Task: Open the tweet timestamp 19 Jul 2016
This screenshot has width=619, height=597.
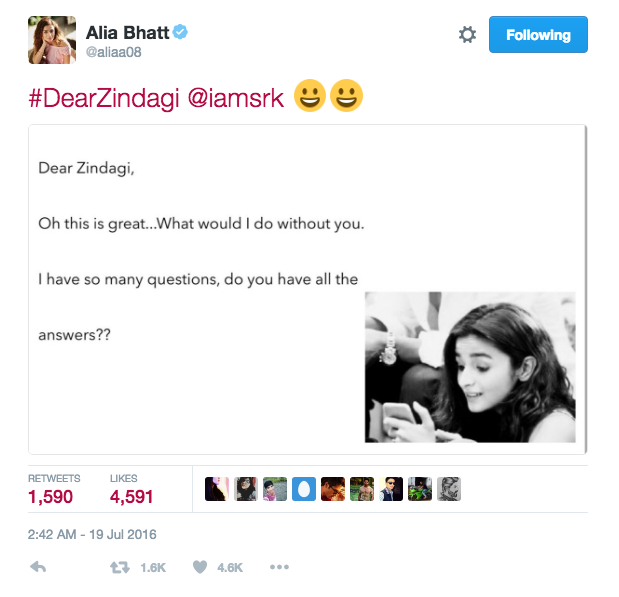Action: 92,534
